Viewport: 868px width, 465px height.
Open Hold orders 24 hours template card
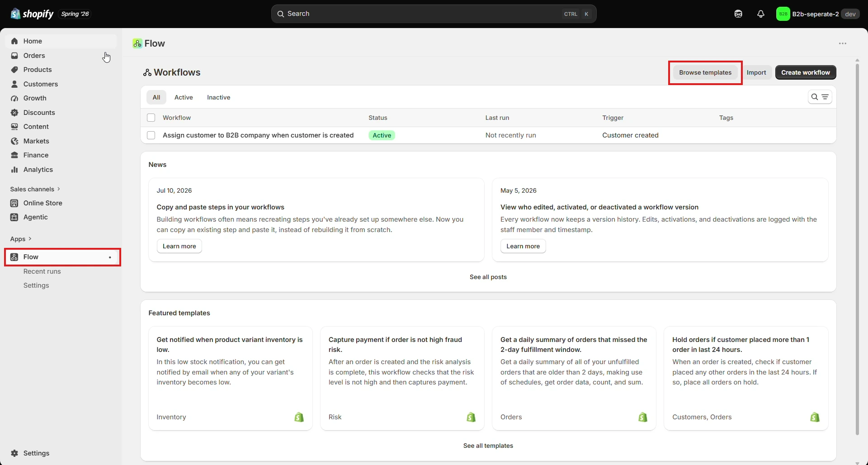coord(746,378)
